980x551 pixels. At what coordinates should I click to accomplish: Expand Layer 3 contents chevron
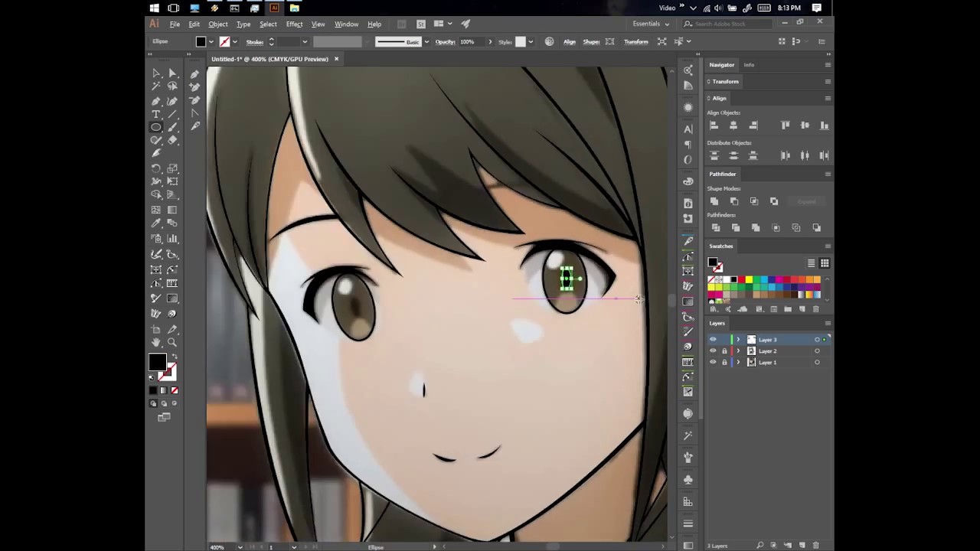click(x=739, y=339)
